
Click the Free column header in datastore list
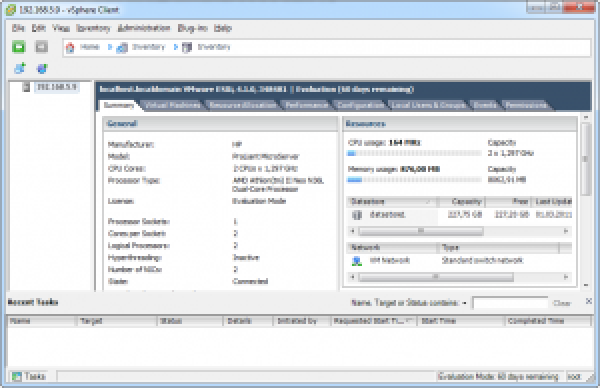(509, 201)
